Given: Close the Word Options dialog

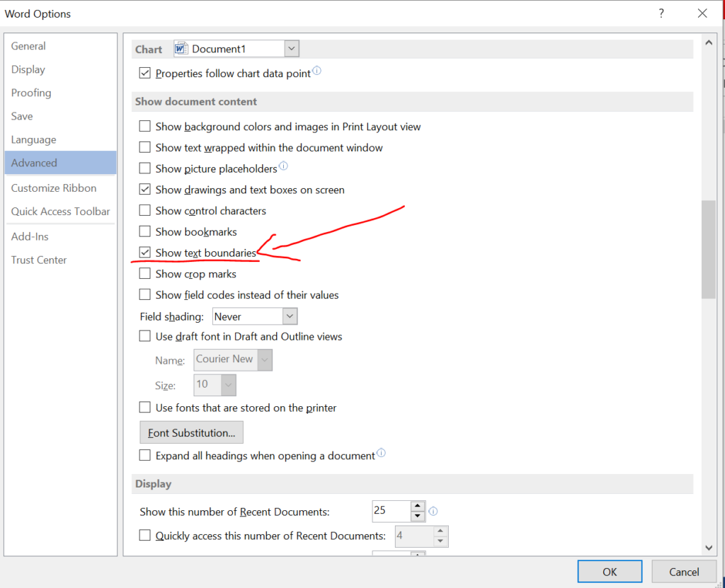Looking at the screenshot, I should pyautogui.click(x=702, y=13).
